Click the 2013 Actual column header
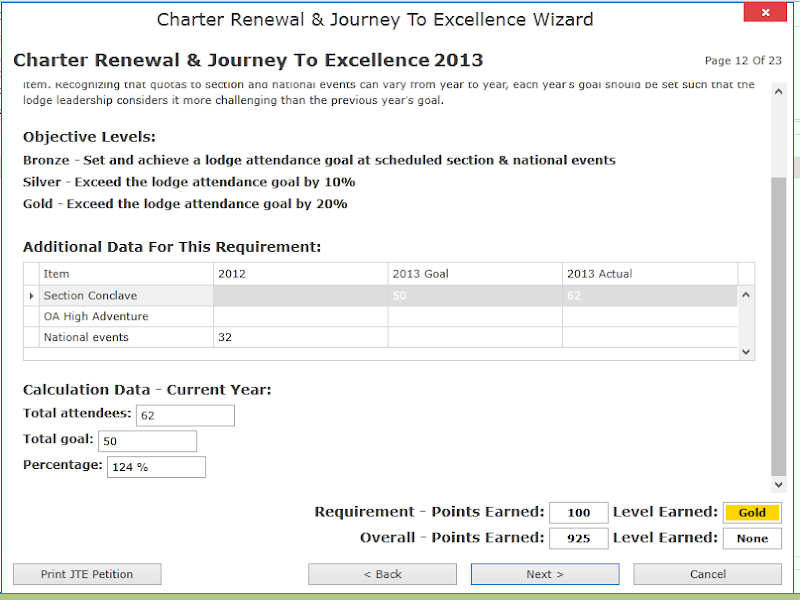Viewport: 800px width, 600px height. point(650,274)
